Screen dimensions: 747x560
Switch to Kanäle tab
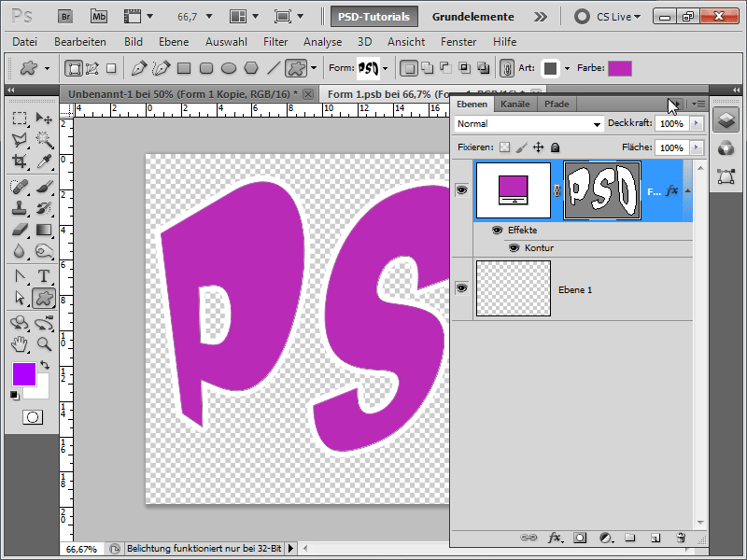coord(515,104)
